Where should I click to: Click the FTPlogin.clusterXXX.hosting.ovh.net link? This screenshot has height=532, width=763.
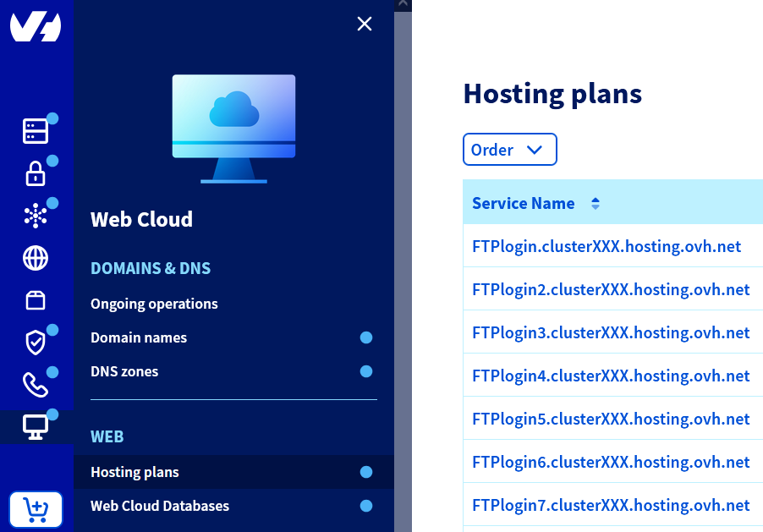(605, 246)
